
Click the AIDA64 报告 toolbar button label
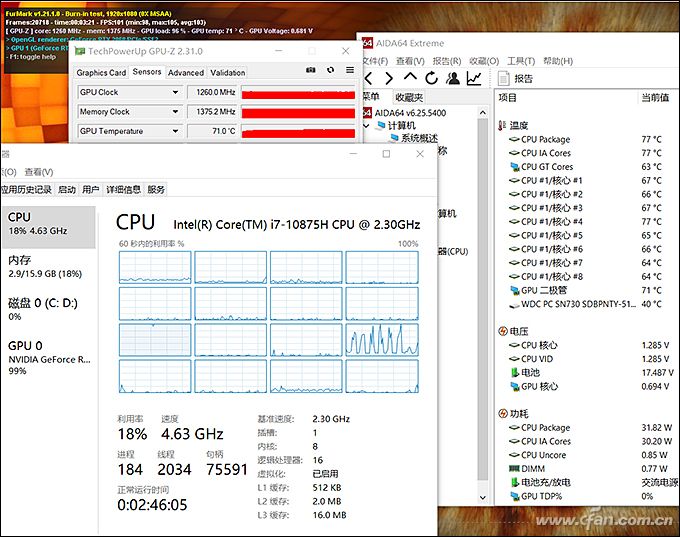523,79
